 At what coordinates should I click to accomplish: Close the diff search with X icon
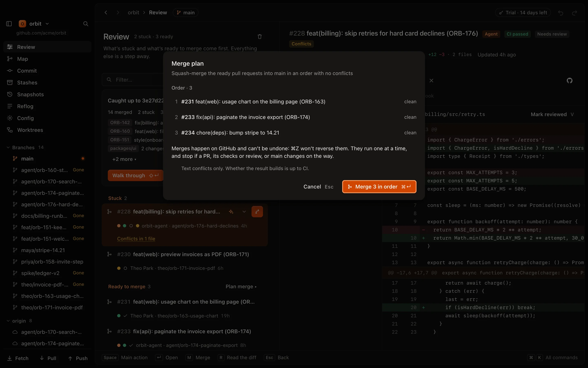pyautogui.click(x=431, y=81)
